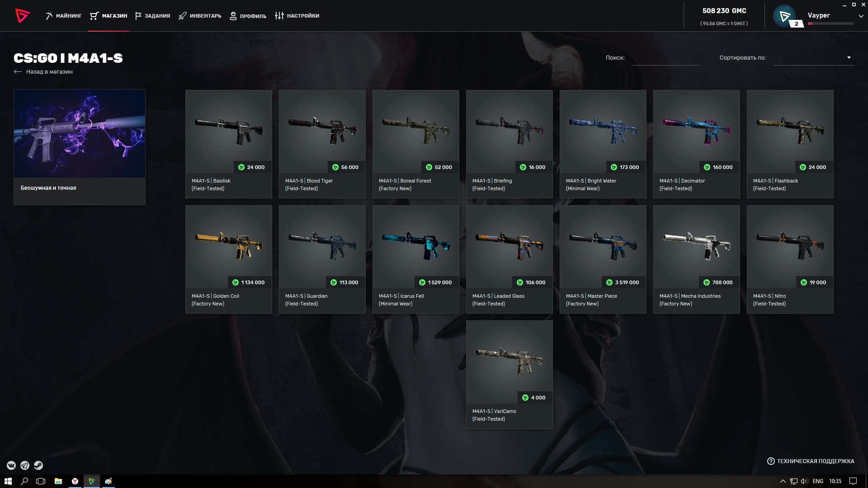Image resolution: width=868 pixels, height=488 pixels.
Task: Click the green miner app taskbar icon
Action: 91,481
